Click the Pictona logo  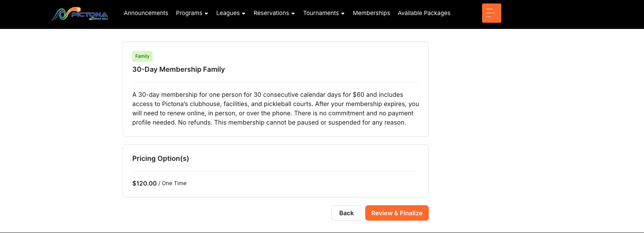(79, 14)
